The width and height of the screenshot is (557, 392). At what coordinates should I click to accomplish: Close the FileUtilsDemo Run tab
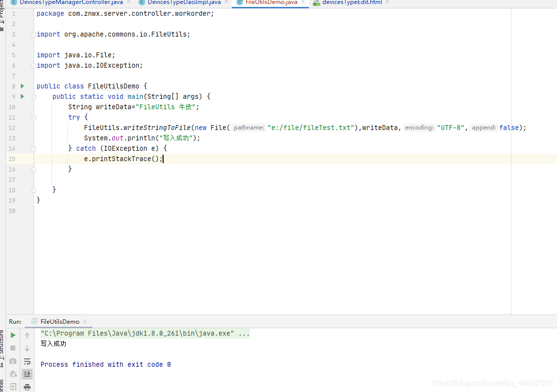point(85,322)
